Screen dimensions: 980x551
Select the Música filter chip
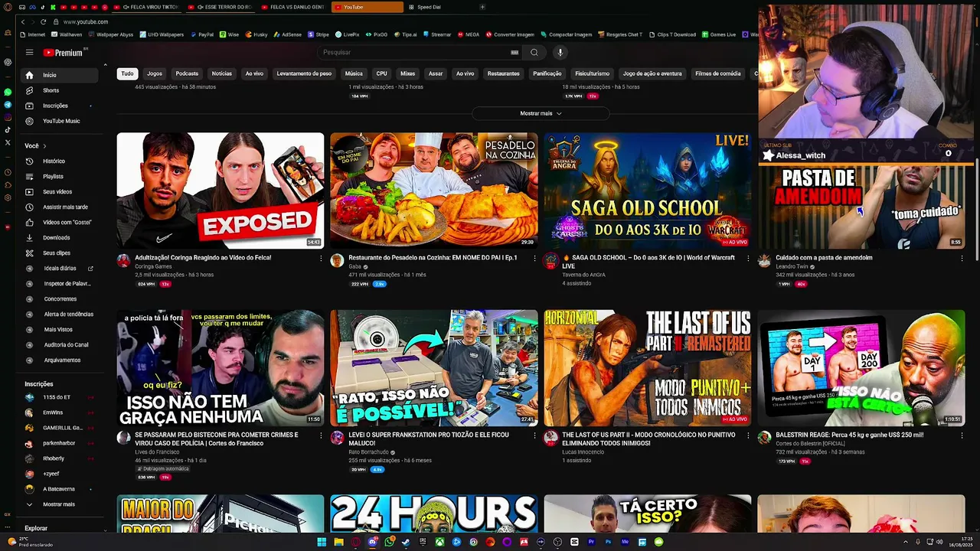(x=354, y=73)
